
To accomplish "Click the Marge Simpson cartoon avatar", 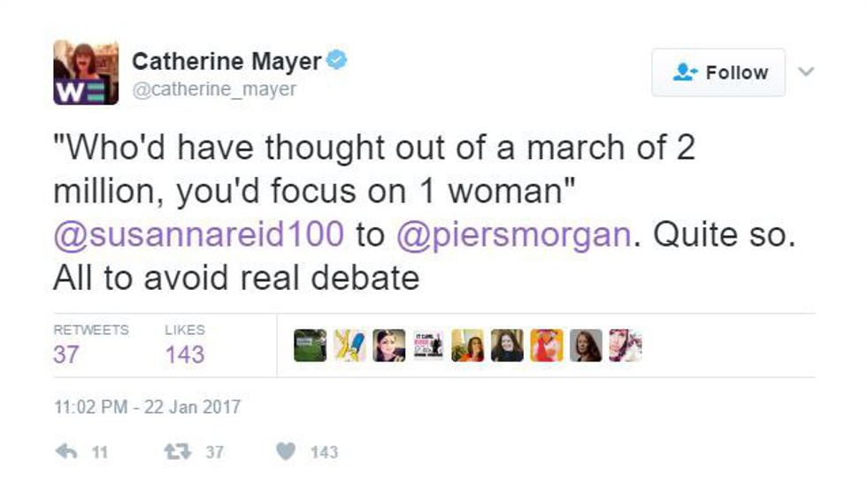I will click(x=349, y=345).
